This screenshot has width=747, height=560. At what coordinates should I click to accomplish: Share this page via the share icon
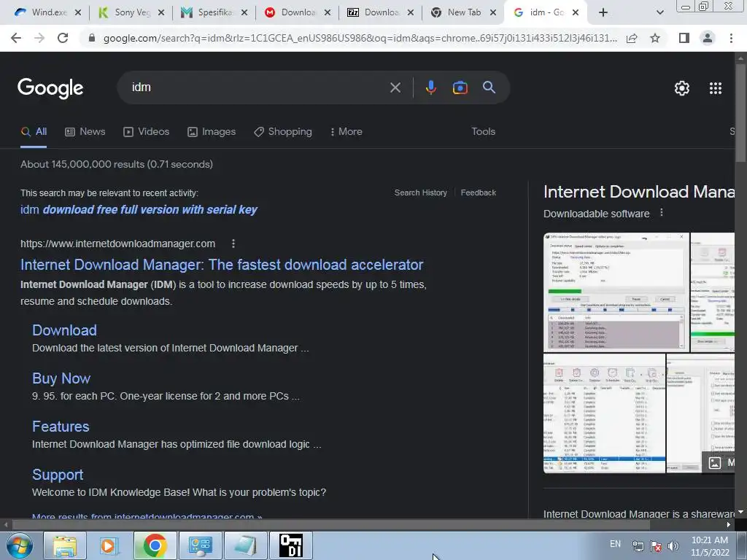pyautogui.click(x=632, y=38)
